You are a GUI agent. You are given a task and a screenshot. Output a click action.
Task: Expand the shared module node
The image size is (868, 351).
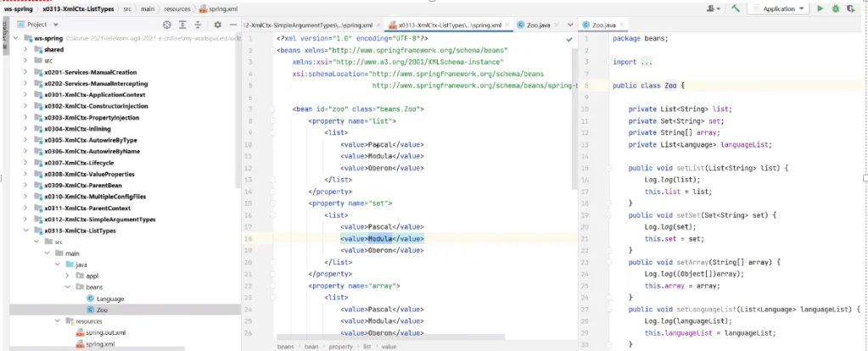pyautogui.click(x=25, y=49)
